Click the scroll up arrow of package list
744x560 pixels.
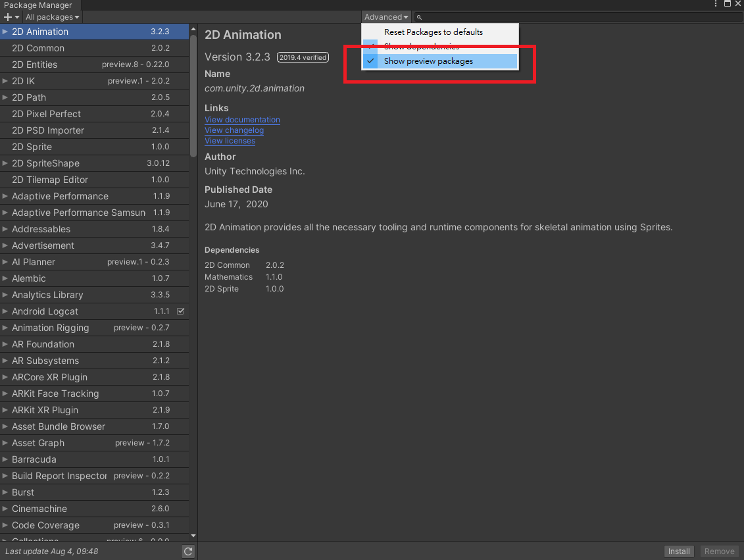coord(193,30)
